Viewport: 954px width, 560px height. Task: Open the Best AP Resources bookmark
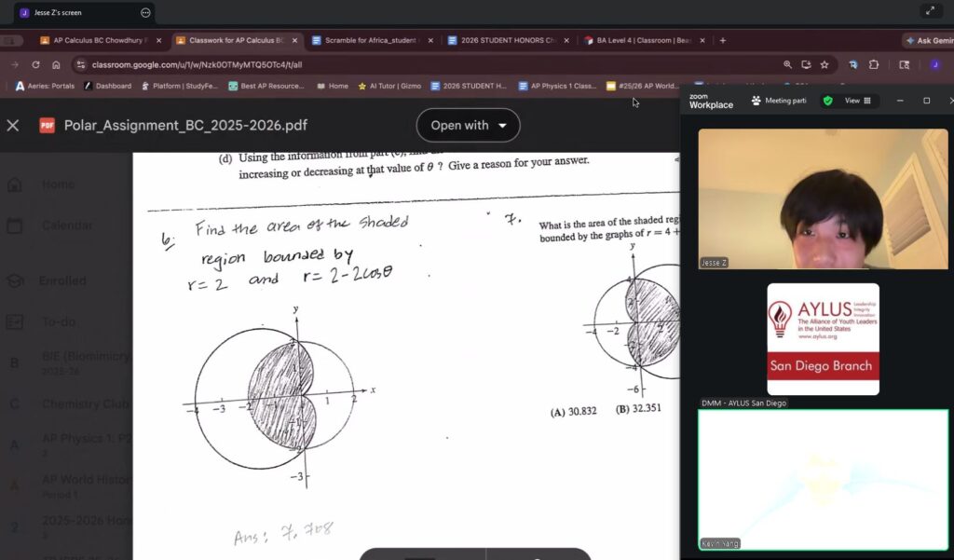(266, 86)
